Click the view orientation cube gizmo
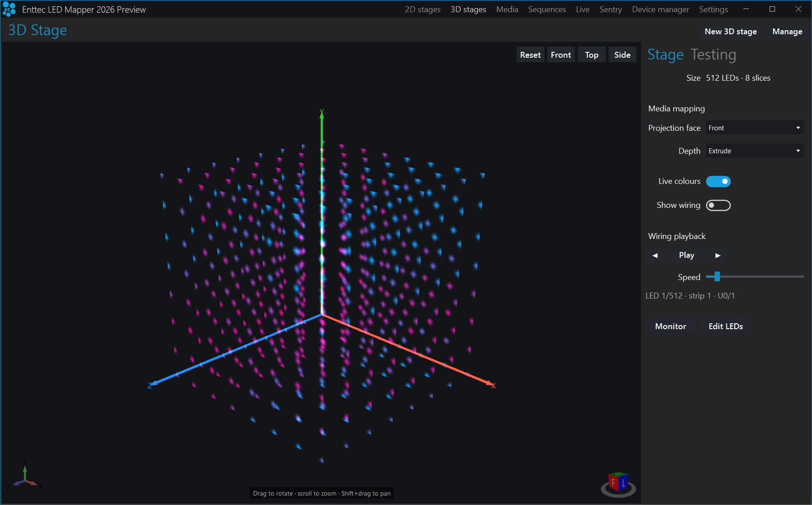The width and height of the screenshot is (812, 505). (x=618, y=484)
